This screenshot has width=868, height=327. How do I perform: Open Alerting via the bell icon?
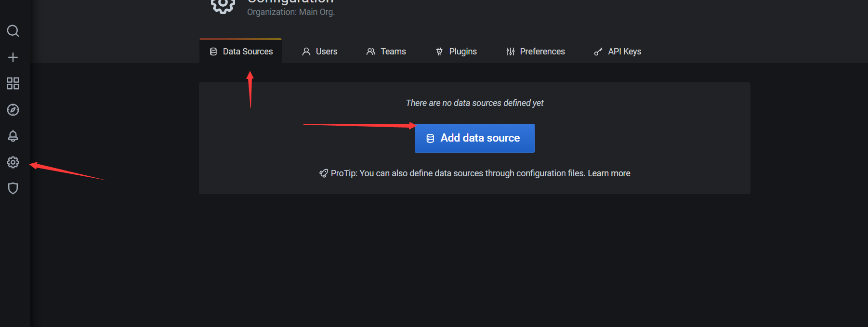click(13, 136)
